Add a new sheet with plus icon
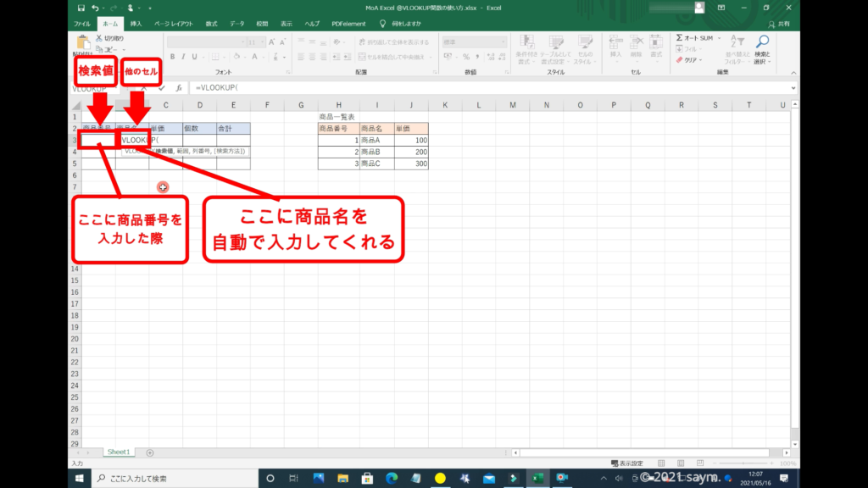The height and width of the screenshot is (488, 868). pyautogui.click(x=150, y=452)
